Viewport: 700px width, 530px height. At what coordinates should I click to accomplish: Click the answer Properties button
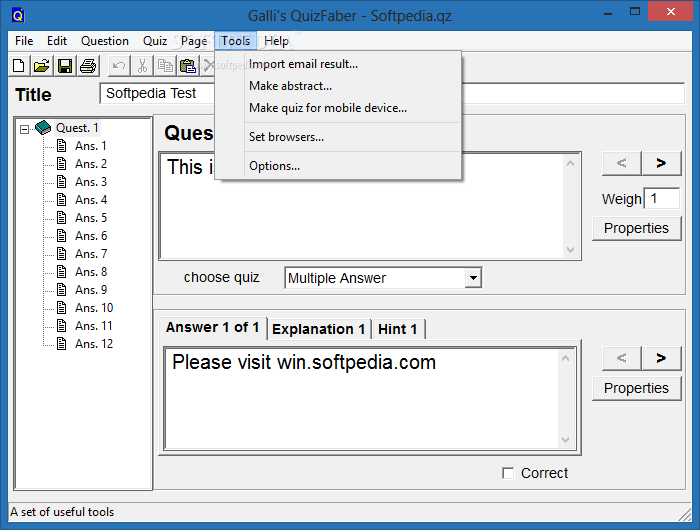(637, 388)
